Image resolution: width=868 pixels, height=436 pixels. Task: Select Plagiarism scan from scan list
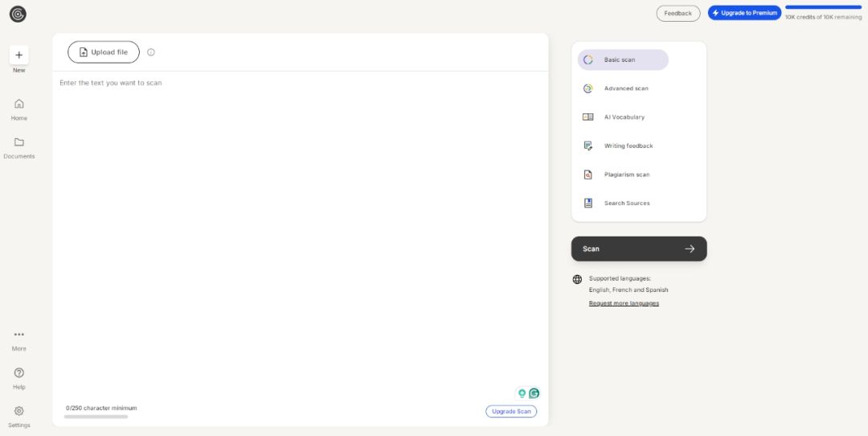pyautogui.click(x=626, y=175)
